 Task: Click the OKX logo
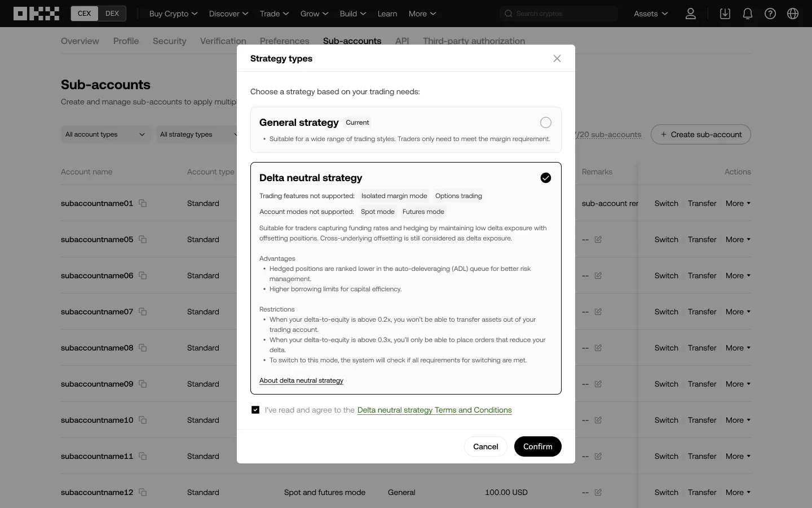tap(36, 14)
